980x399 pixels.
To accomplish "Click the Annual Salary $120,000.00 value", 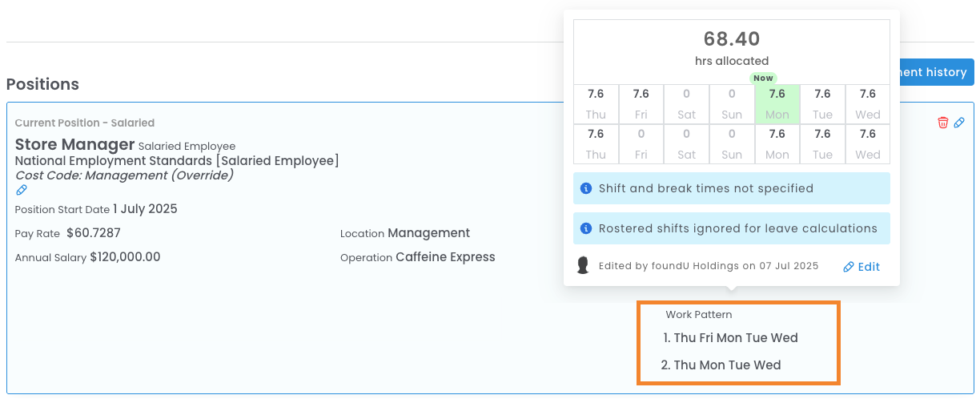I will 125,257.
